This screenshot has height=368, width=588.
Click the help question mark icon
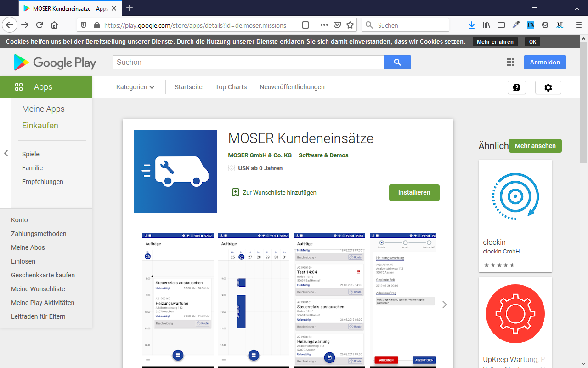coord(517,87)
